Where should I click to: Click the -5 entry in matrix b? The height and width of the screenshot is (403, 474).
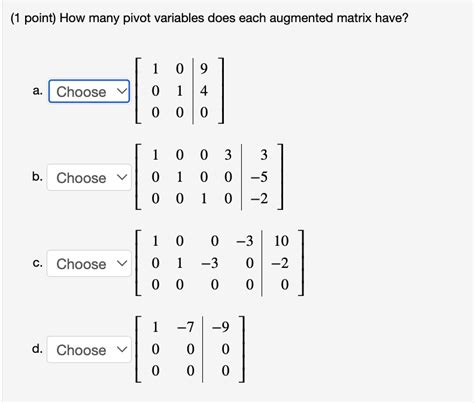click(259, 177)
